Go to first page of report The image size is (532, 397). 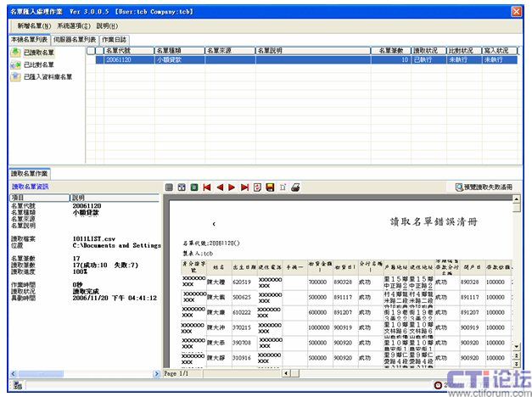coord(206,187)
